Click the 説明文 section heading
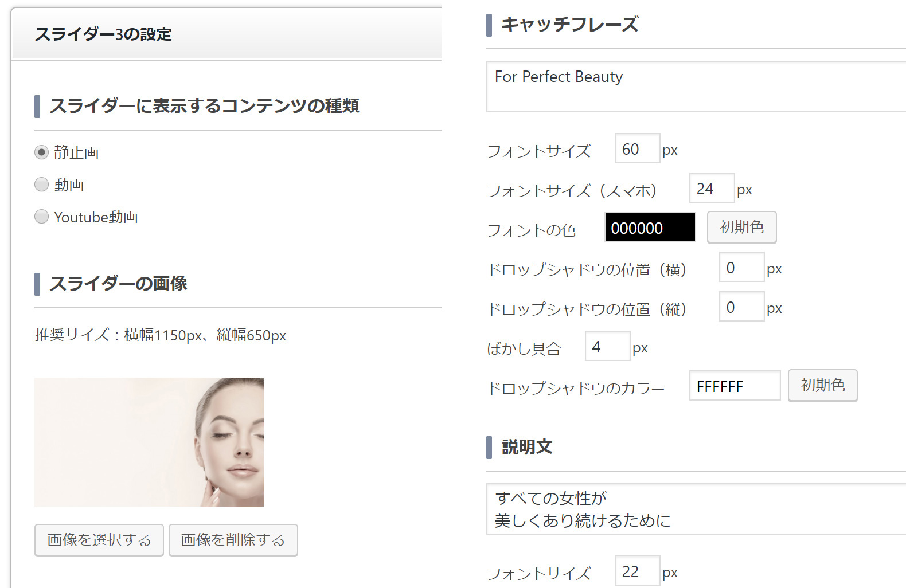The image size is (906, 588). (x=527, y=447)
